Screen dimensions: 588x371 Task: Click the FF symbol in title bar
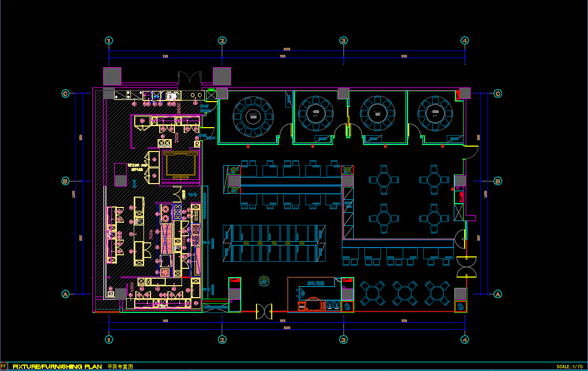[x=4, y=366]
